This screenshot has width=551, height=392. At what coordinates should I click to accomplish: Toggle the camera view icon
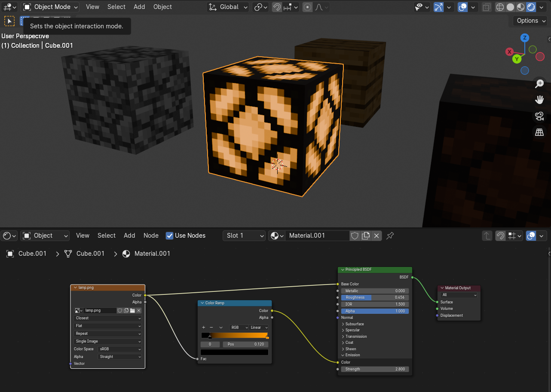coord(539,116)
